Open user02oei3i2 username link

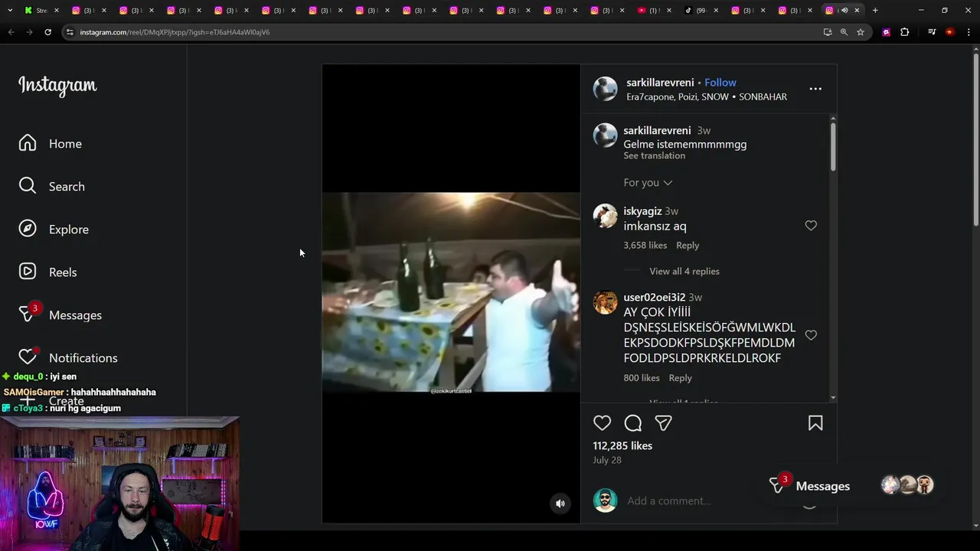pyautogui.click(x=654, y=297)
